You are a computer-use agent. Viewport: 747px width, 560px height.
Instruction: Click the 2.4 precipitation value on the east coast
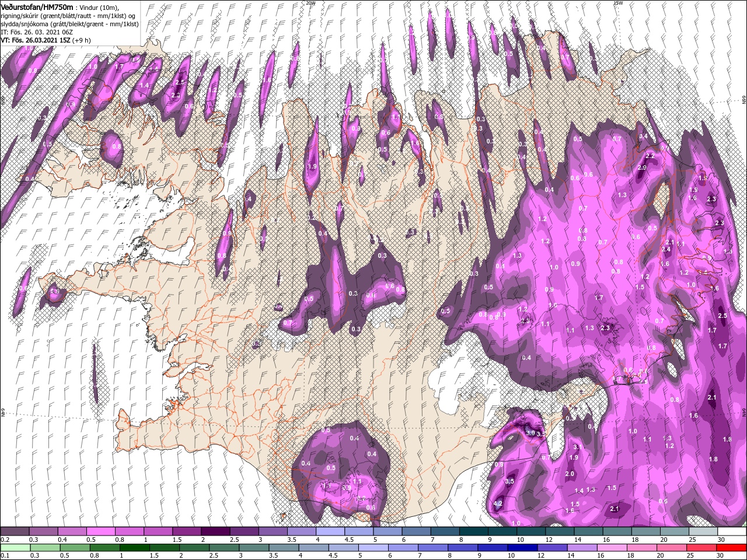tap(666, 249)
